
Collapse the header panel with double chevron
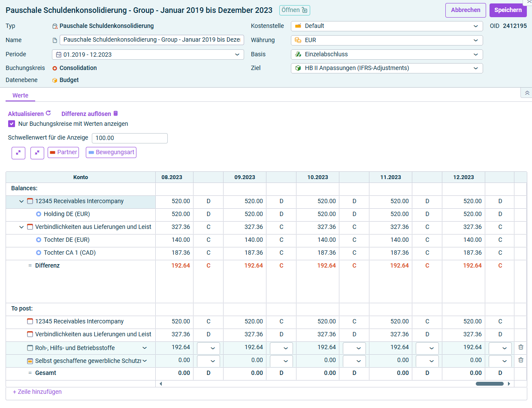(527, 93)
